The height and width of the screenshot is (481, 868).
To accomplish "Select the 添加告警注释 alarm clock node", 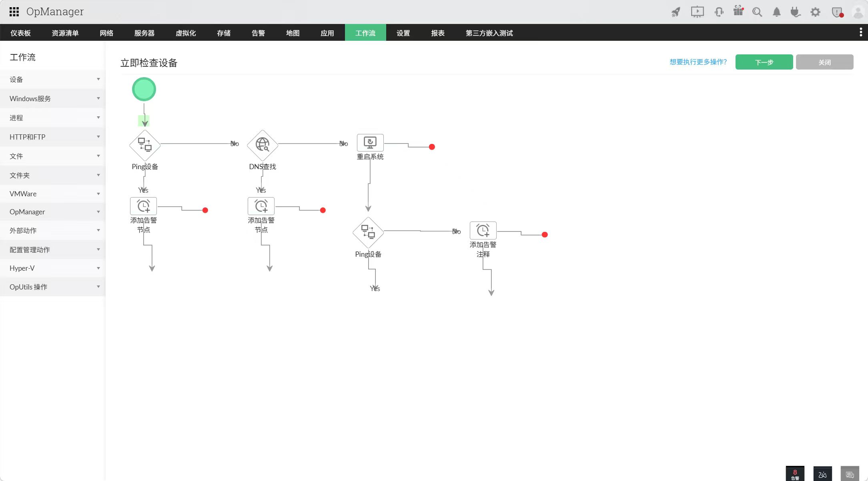I will 483,230.
